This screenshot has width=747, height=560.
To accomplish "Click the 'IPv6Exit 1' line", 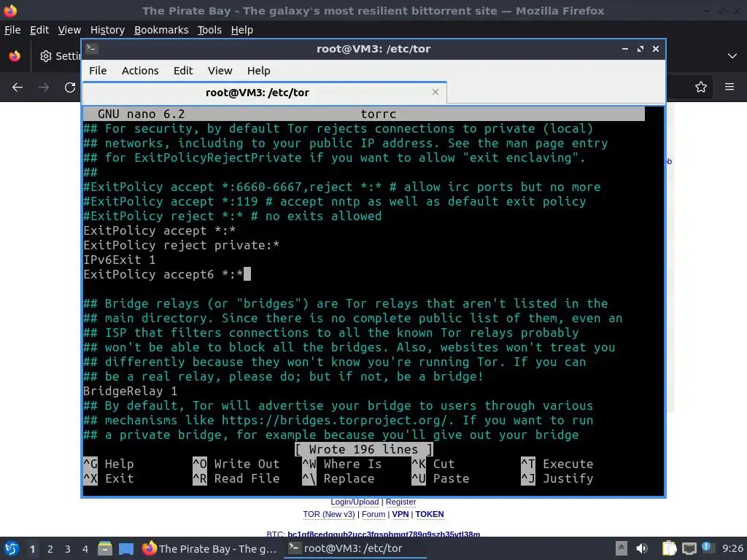I will (119, 260).
